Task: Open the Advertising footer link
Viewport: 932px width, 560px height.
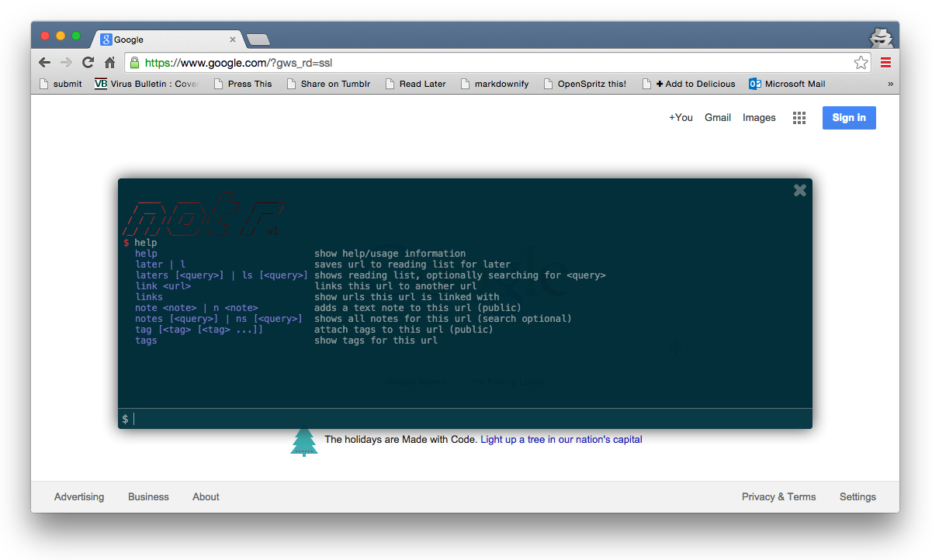Action: pyautogui.click(x=79, y=497)
